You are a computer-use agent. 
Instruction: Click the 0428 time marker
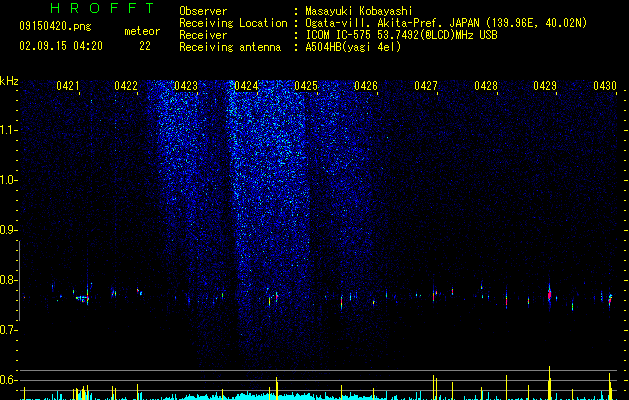click(486, 86)
